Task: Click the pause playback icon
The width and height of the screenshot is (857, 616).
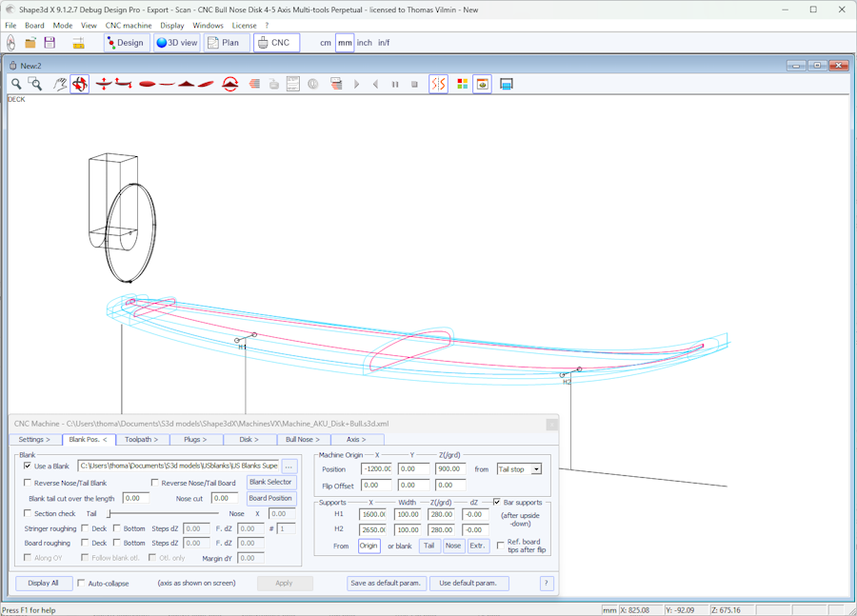Action: point(395,85)
